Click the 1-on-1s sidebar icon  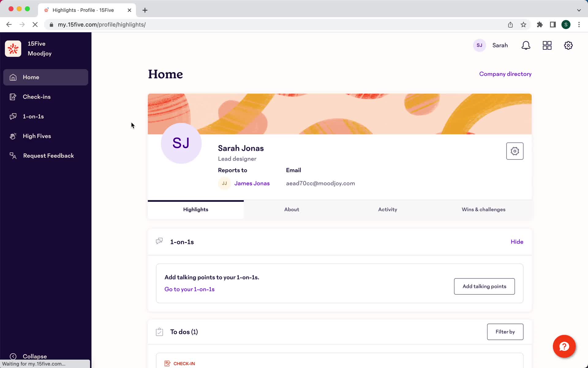point(13,117)
